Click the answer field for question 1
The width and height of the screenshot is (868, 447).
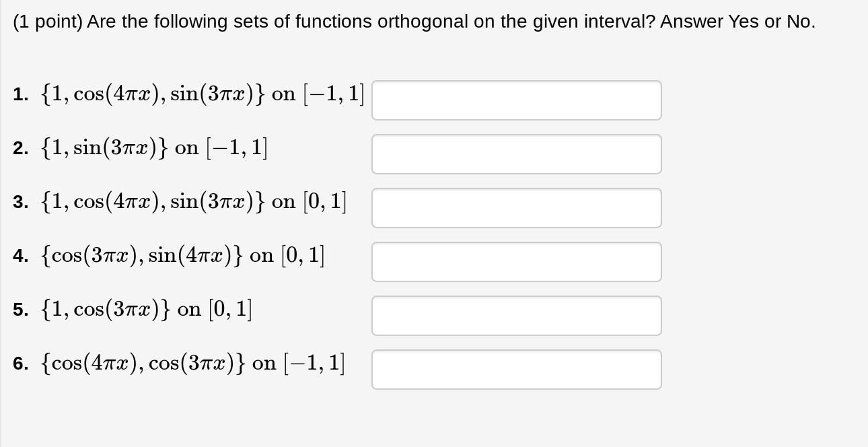point(516,100)
